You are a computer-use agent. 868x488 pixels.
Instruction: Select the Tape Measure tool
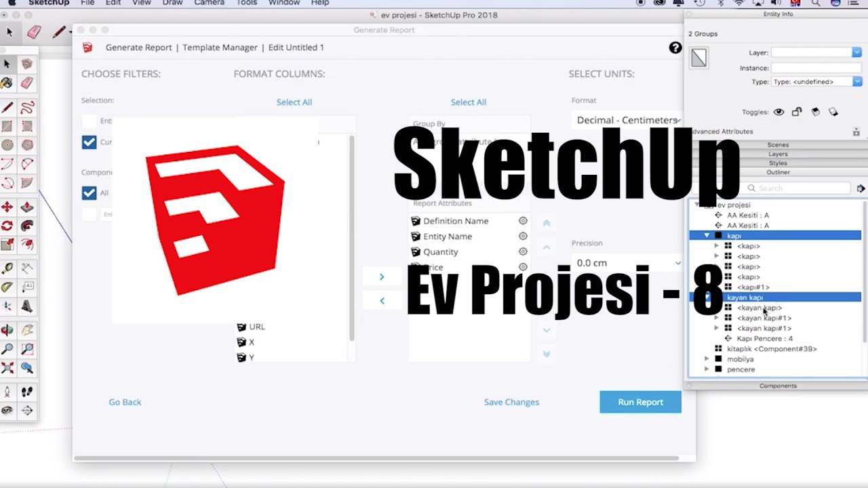point(7,268)
